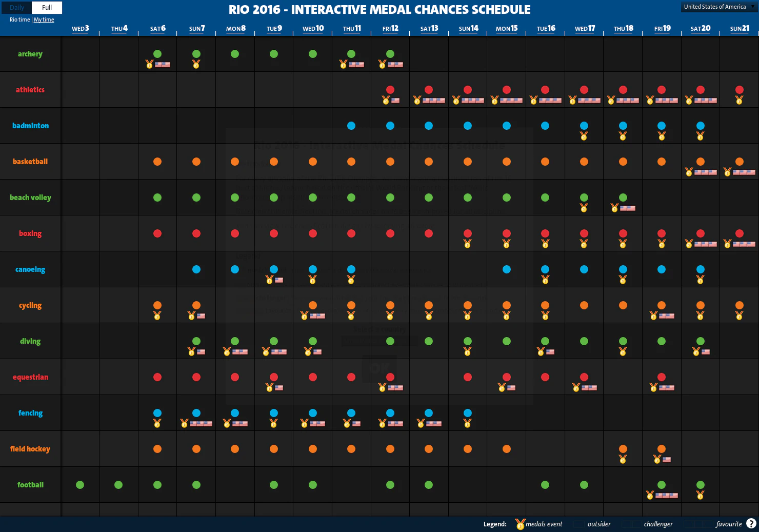
Task: Click the medal icon under canoeing WED 10
Action: coord(313,280)
